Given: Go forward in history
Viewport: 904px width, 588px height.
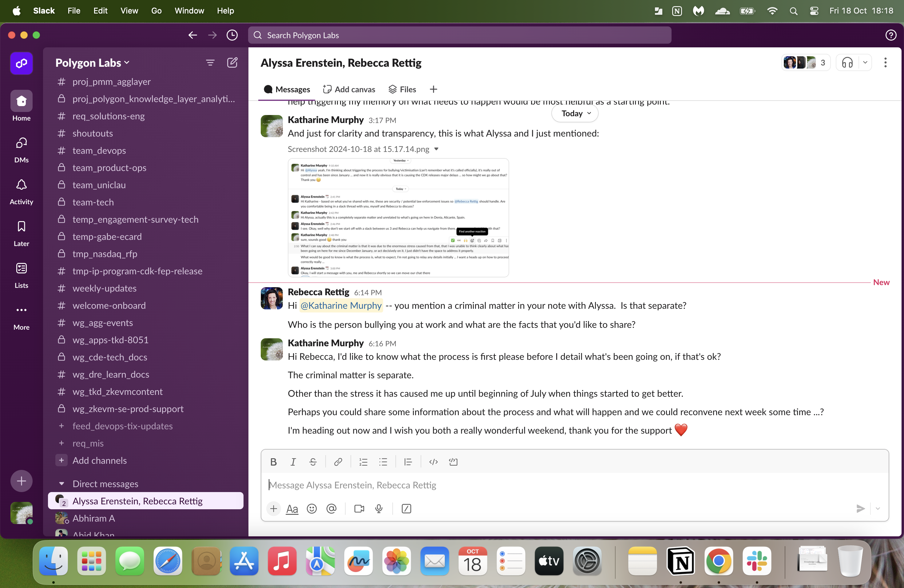Looking at the screenshot, I should click(x=212, y=35).
